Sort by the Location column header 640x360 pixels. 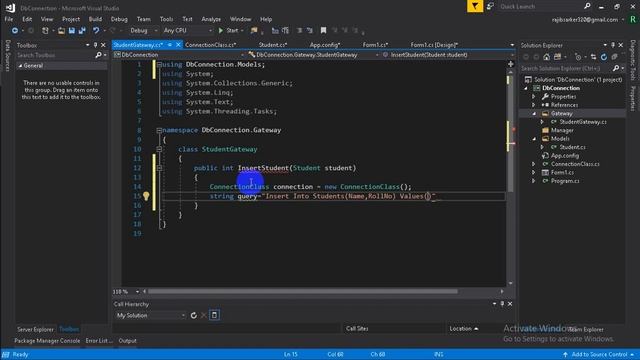pyautogui.click(x=463, y=329)
